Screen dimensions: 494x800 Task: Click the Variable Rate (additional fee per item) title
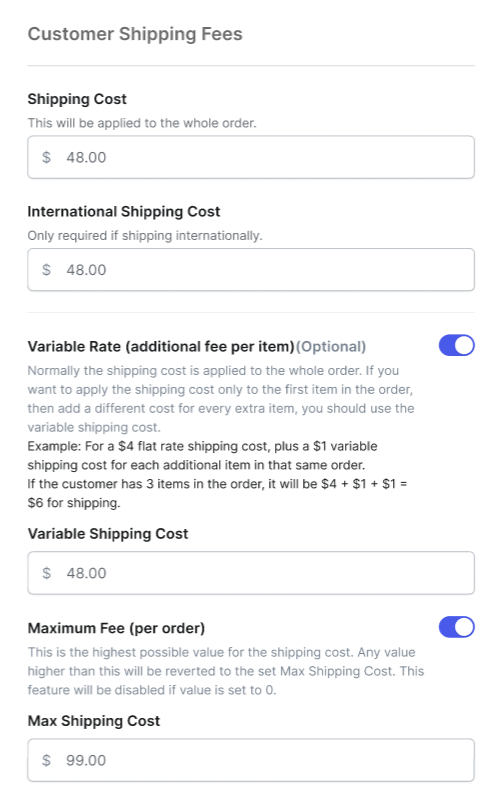coord(161,346)
